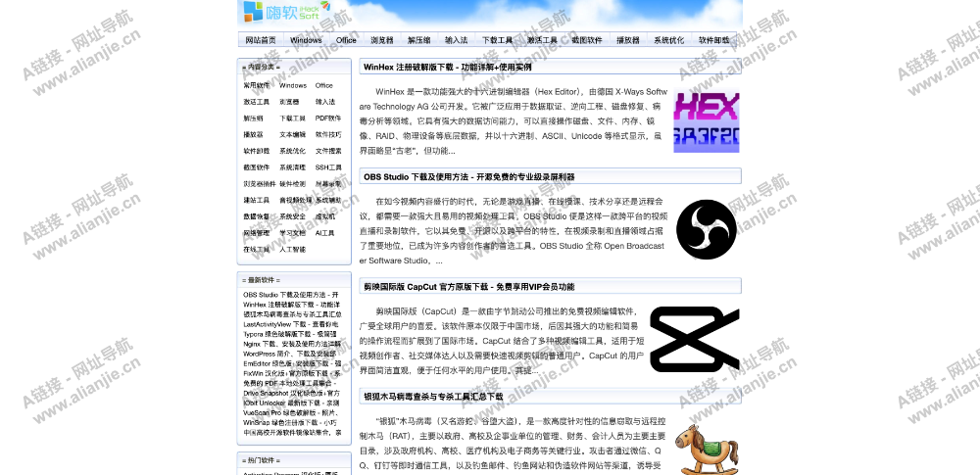This screenshot has width=980, height=475.
Task: Open 播放器 category in 内容分类 sidebar
Action: pyautogui.click(x=254, y=134)
